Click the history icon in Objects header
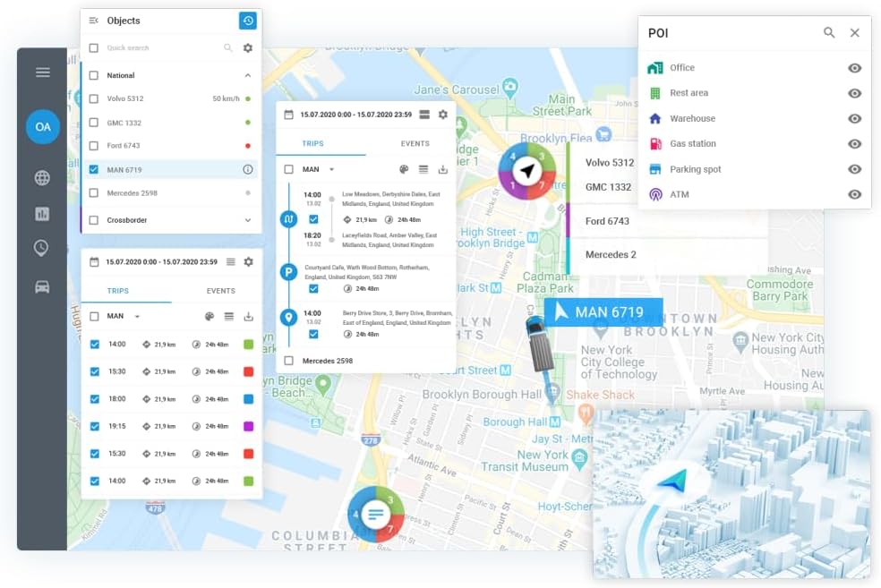The width and height of the screenshot is (881, 588). 248,21
